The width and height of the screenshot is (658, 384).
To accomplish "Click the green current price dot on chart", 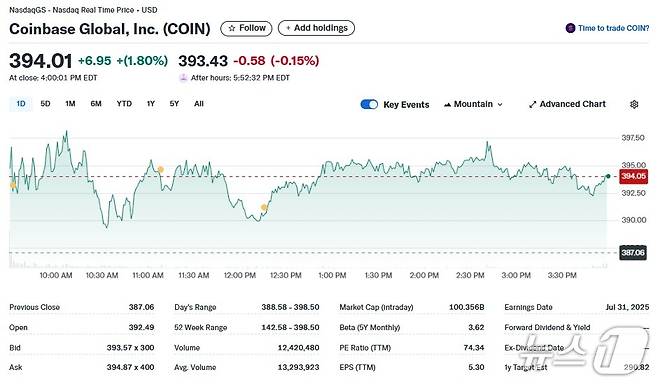I will (608, 176).
